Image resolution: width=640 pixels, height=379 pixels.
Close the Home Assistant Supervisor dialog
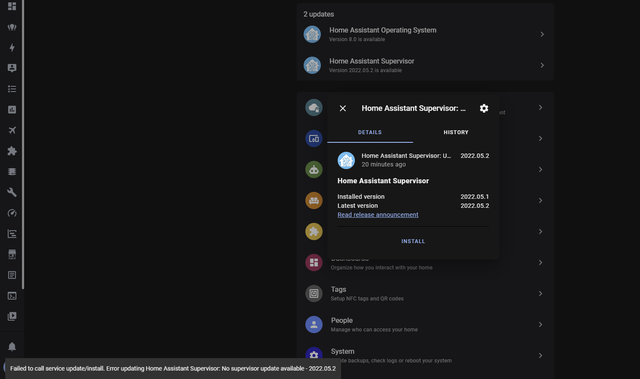(343, 108)
